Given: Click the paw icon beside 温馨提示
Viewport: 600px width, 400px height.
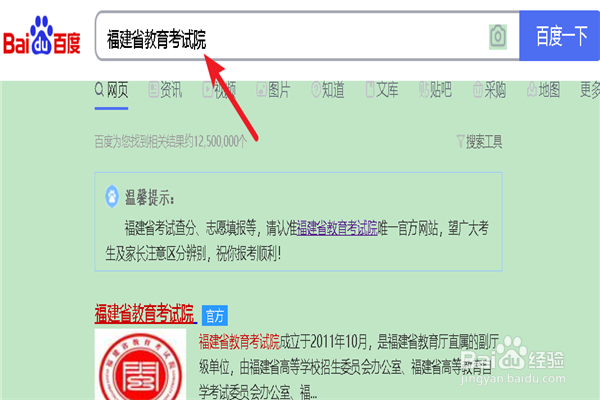Looking at the screenshot, I should [x=112, y=197].
